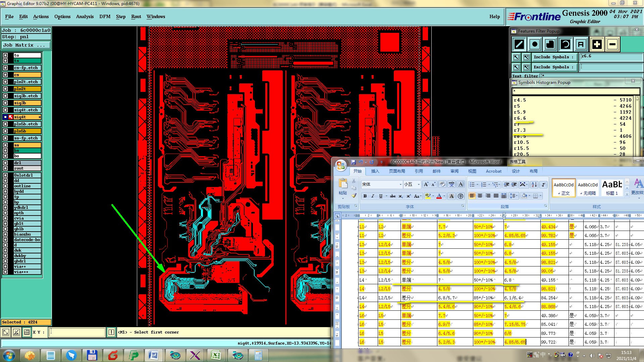Open the Analysis menu
The width and height of the screenshot is (644, 362).
85,16
